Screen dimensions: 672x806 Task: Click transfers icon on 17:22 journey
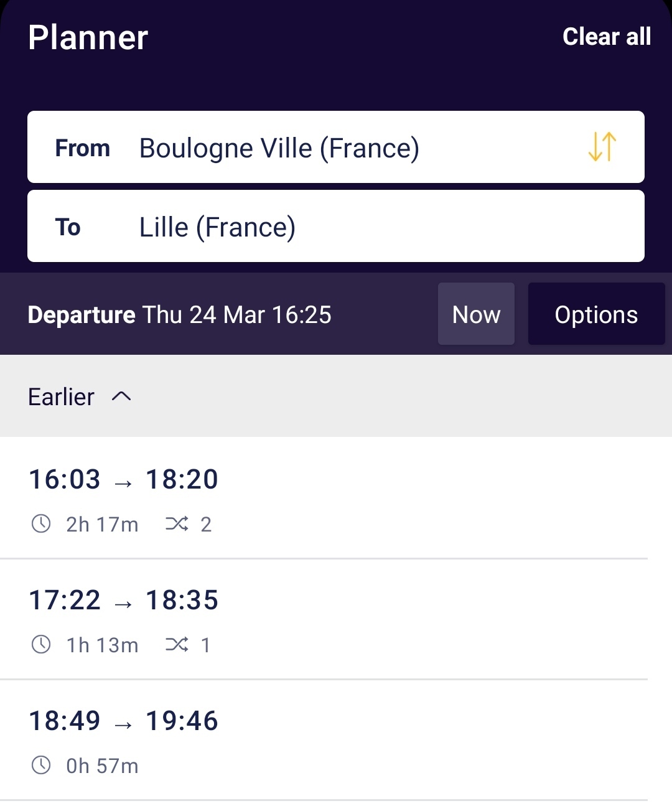point(177,645)
